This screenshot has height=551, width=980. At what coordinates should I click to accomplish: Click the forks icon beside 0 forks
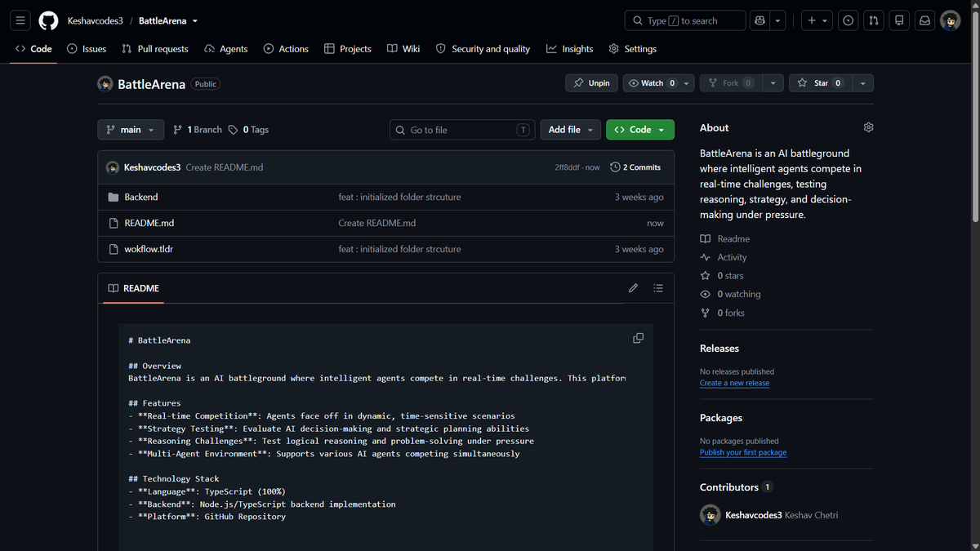click(x=706, y=313)
